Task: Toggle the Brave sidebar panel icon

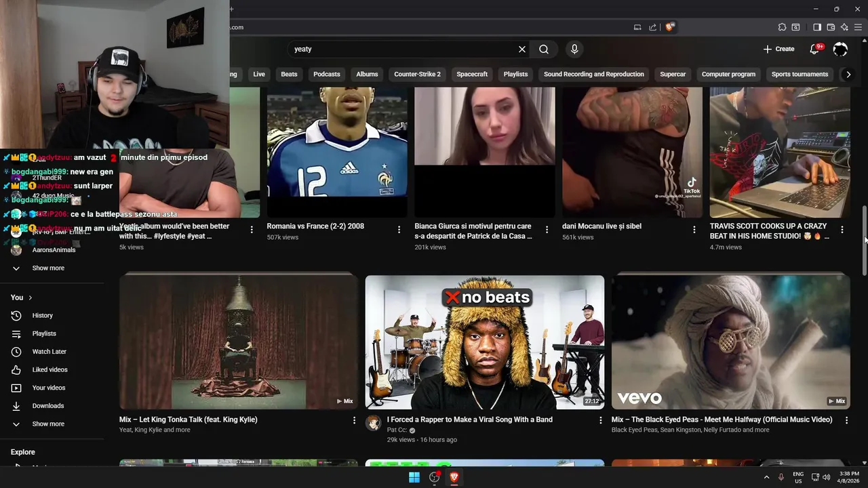Action: click(817, 27)
